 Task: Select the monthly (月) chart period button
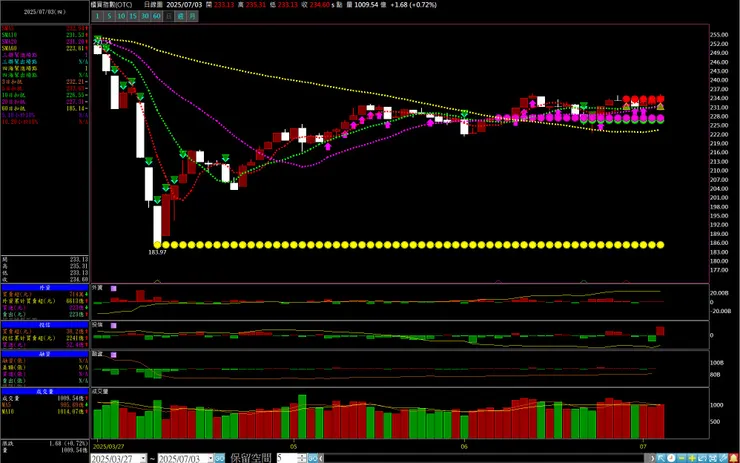pos(193,16)
